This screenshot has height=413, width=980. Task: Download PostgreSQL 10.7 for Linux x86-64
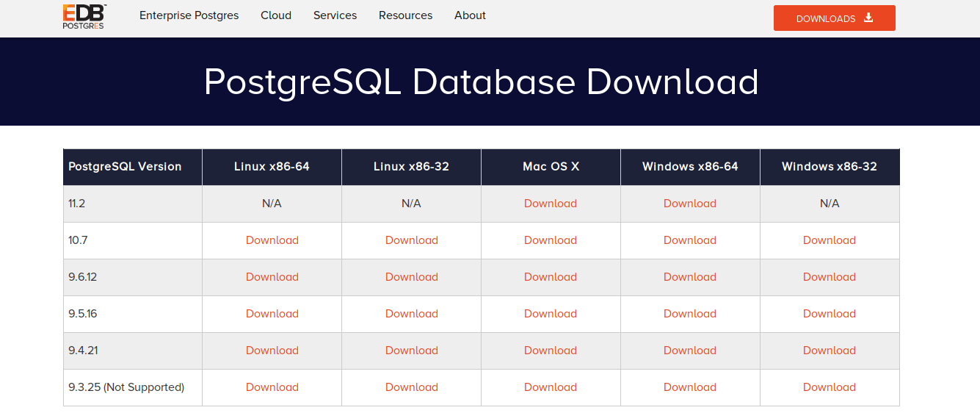(x=272, y=240)
